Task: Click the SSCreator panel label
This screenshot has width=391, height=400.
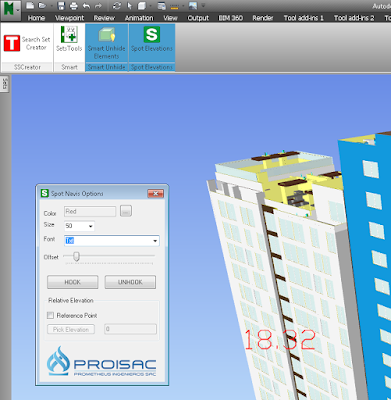Action: point(27,67)
